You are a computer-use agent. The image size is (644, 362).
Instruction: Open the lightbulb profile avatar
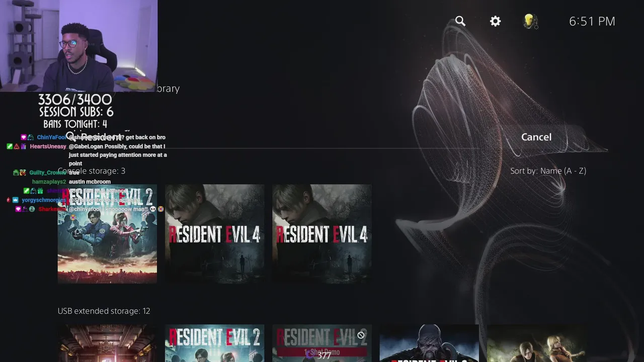click(530, 21)
